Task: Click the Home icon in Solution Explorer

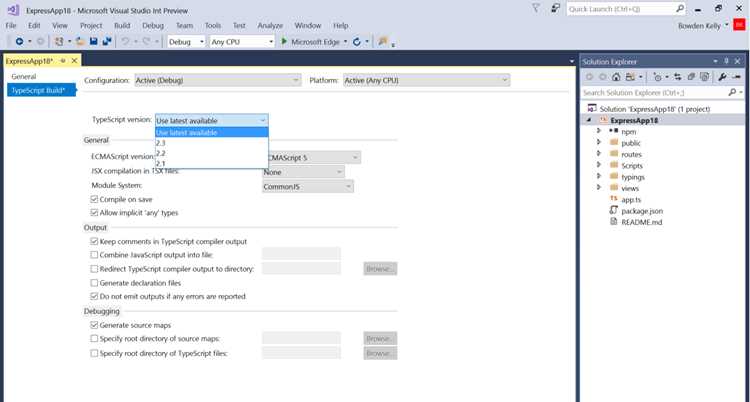Action: click(617, 77)
